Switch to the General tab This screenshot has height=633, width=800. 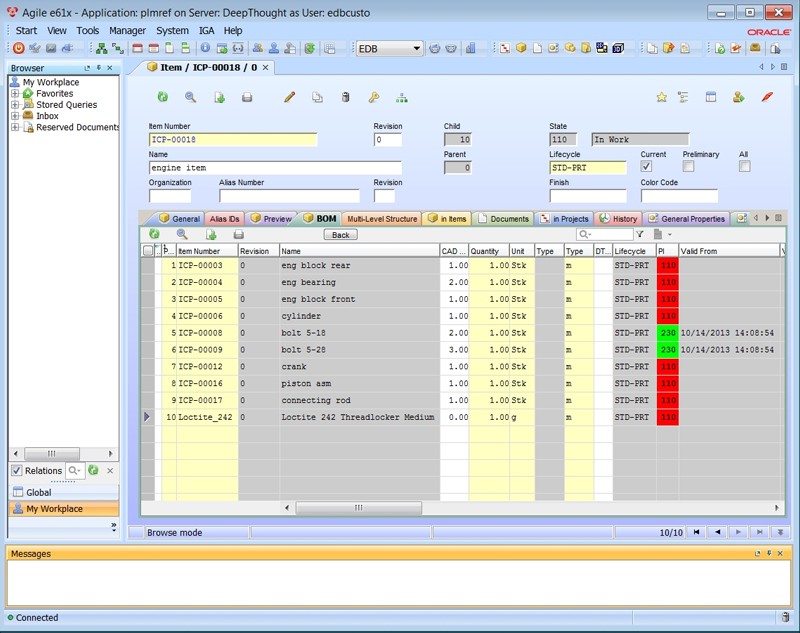(x=180, y=218)
